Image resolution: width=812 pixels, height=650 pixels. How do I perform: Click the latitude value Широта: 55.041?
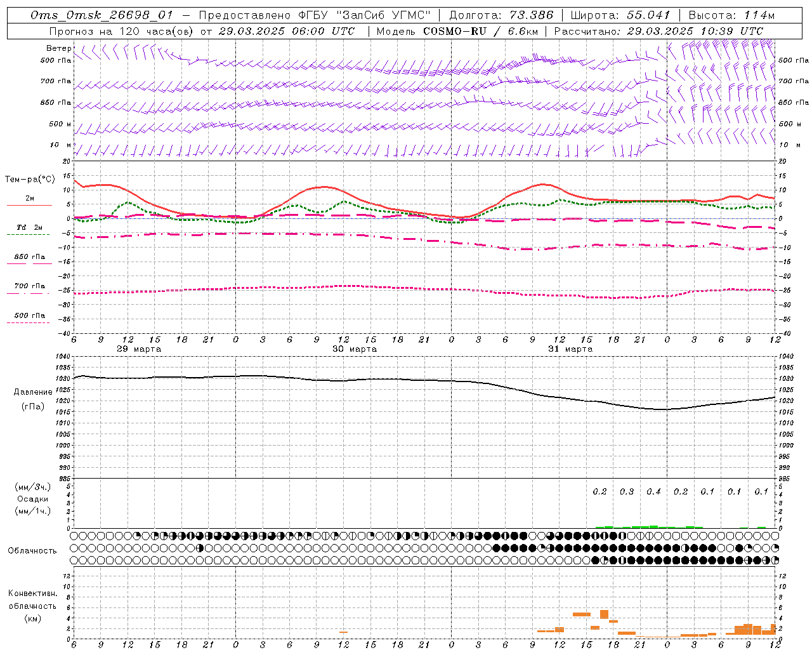pyautogui.click(x=620, y=15)
